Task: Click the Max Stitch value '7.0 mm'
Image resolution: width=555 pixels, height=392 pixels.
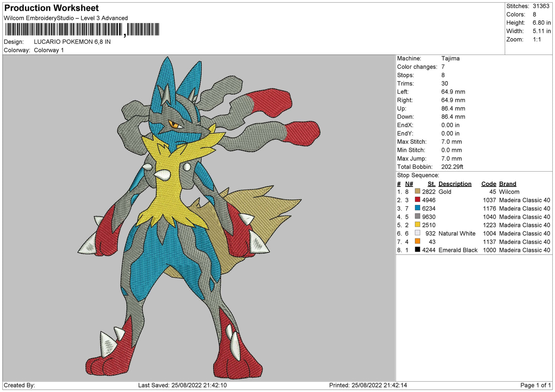Action: [452, 142]
